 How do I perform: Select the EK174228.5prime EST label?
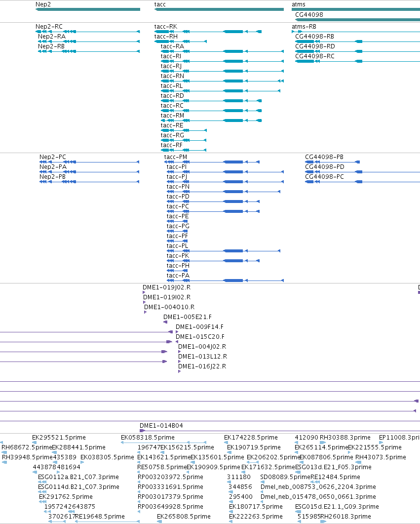point(251,437)
